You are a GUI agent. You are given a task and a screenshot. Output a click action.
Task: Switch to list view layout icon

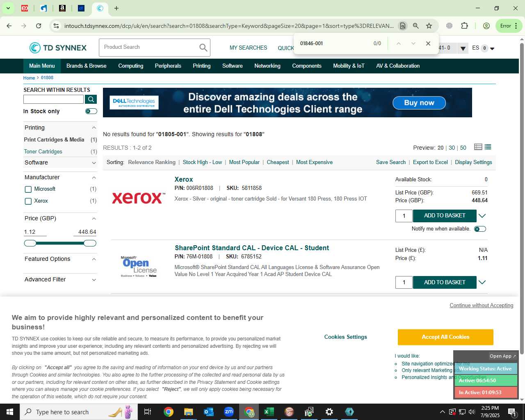click(x=488, y=147)
